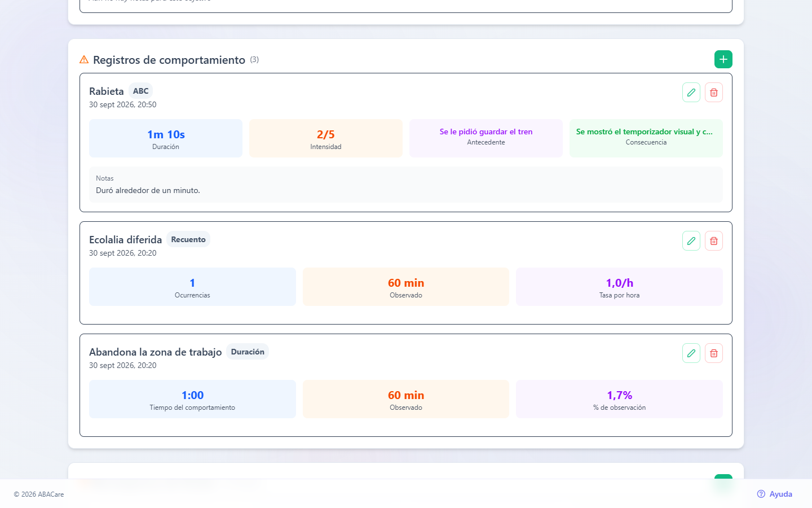Click the Abandona la zona timestamp 30 sept 2026, 20:20
Viewport: 812px width, 508px height.
123,365
